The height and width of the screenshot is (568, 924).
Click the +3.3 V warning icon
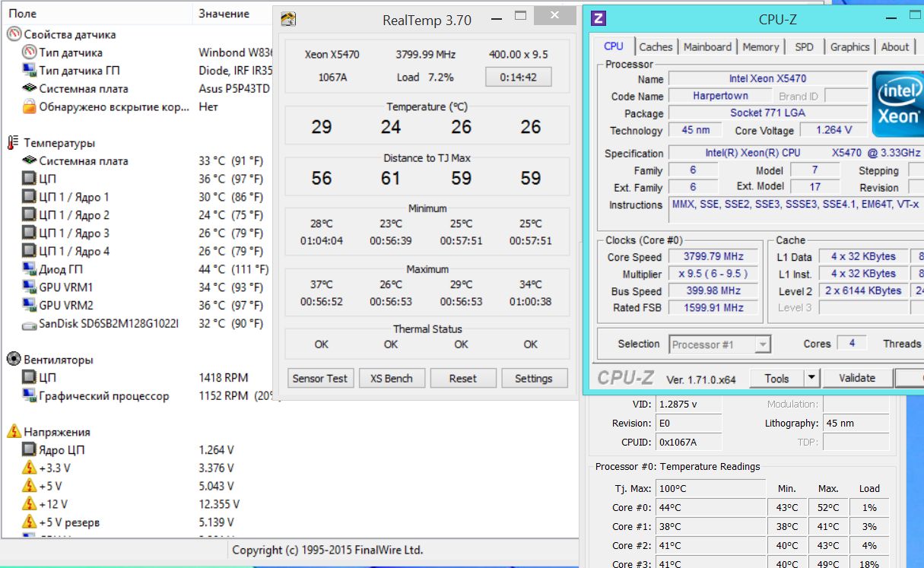30,468
